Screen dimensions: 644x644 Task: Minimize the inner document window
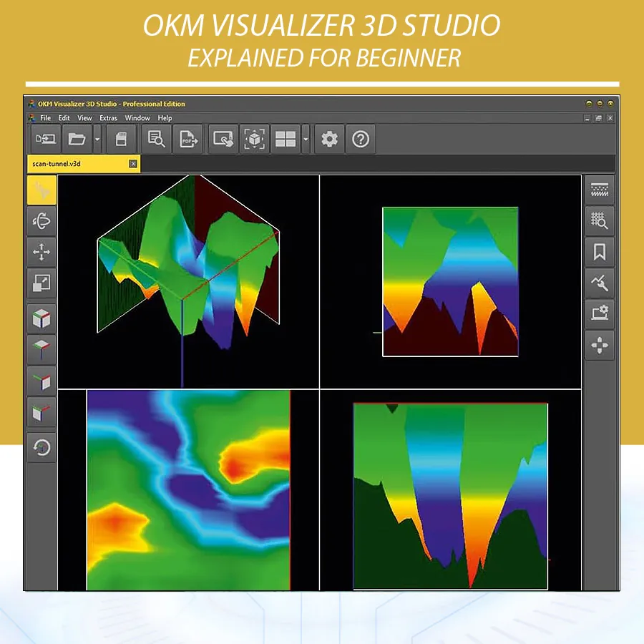(x=587, y=118)
